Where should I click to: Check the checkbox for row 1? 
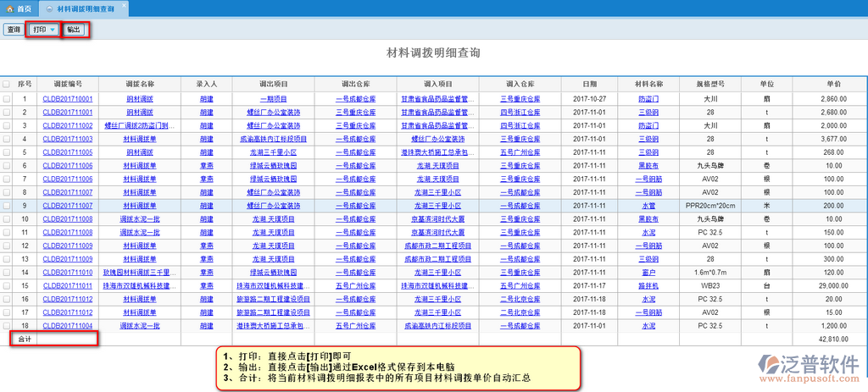[7, 99]
